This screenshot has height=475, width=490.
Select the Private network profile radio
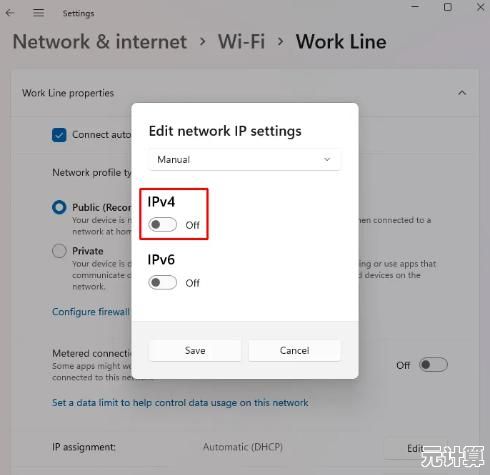pyautogui.click(x=59, y=251)
